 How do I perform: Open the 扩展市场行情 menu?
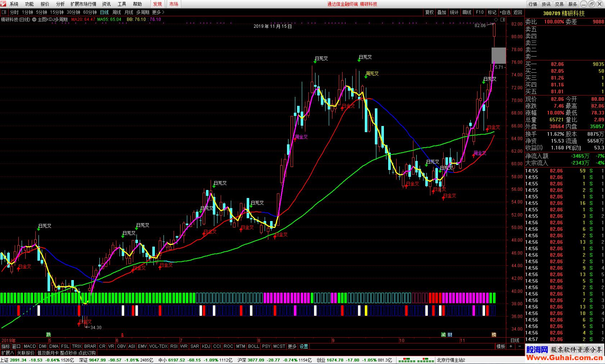pyautogui.click(x=84, y=4)
